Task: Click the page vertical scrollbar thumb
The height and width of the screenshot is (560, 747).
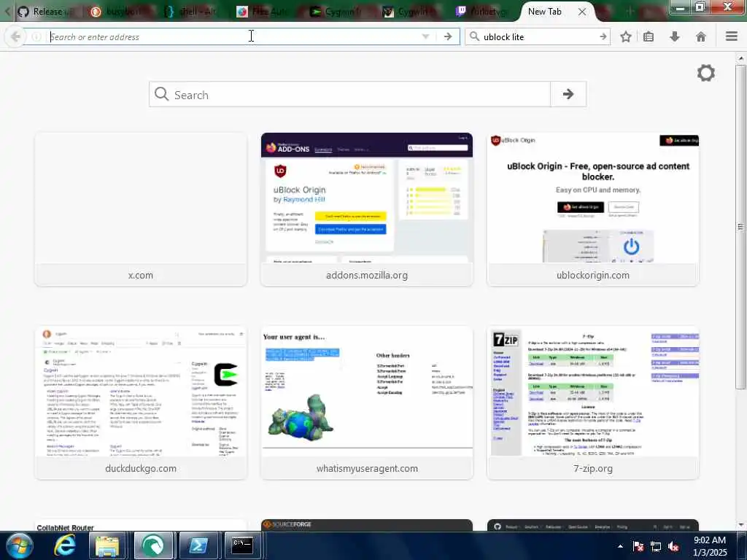Action: (x=741, y=227)
